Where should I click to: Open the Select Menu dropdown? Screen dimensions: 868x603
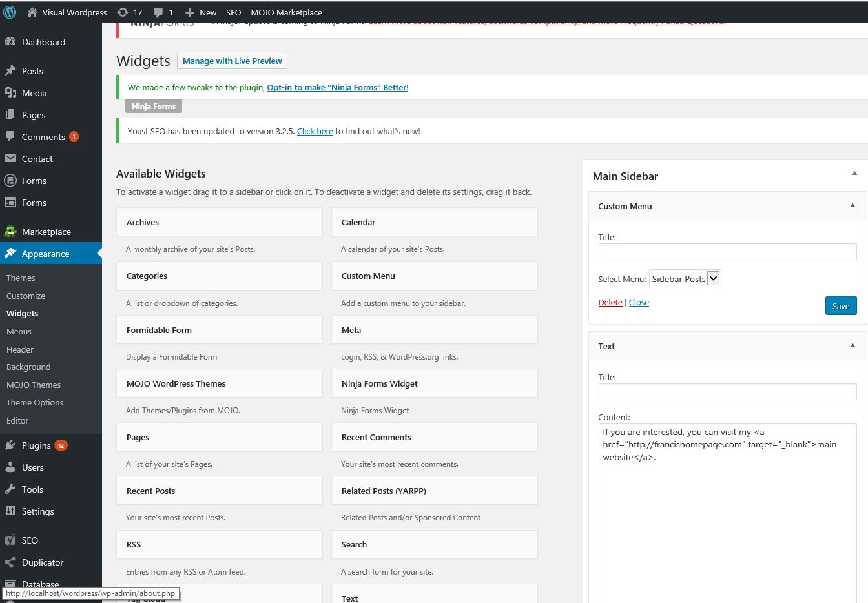pyautogui.click(x=685, y=279)
